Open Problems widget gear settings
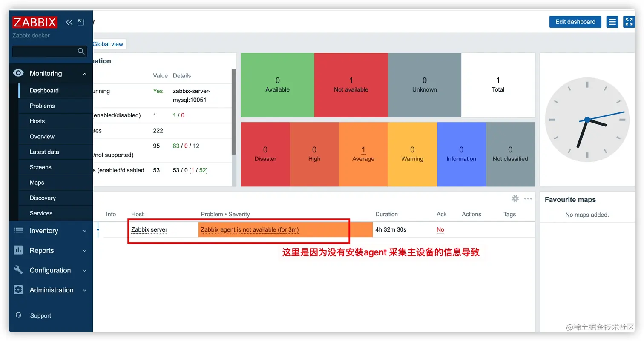This screenshot has width=644, height=341. (515, 198)
